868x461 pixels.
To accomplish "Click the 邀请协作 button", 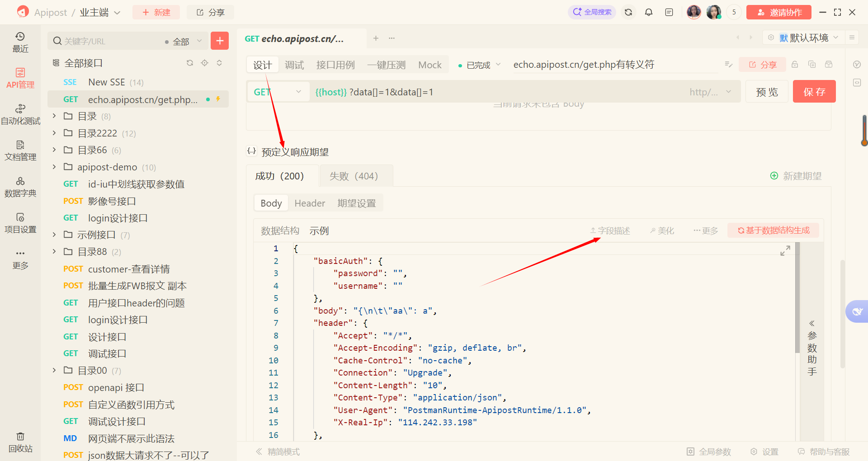I will pos(778,12).
